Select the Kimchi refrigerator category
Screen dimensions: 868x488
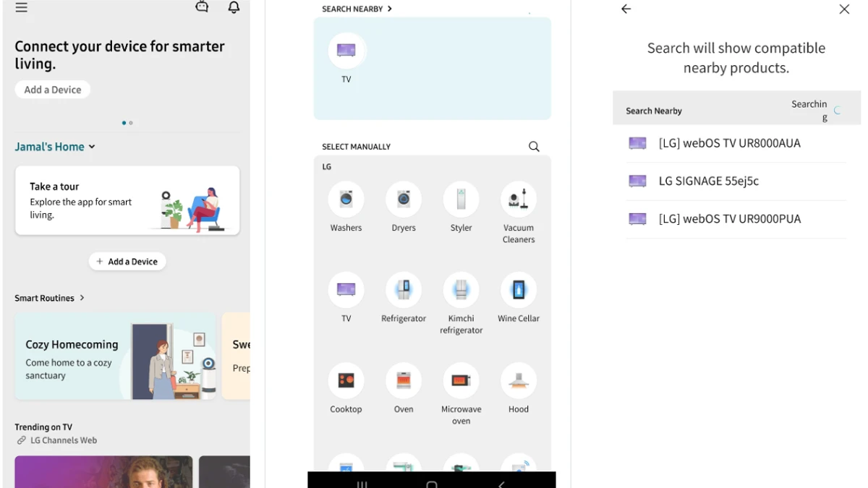[x=461, y=304]
